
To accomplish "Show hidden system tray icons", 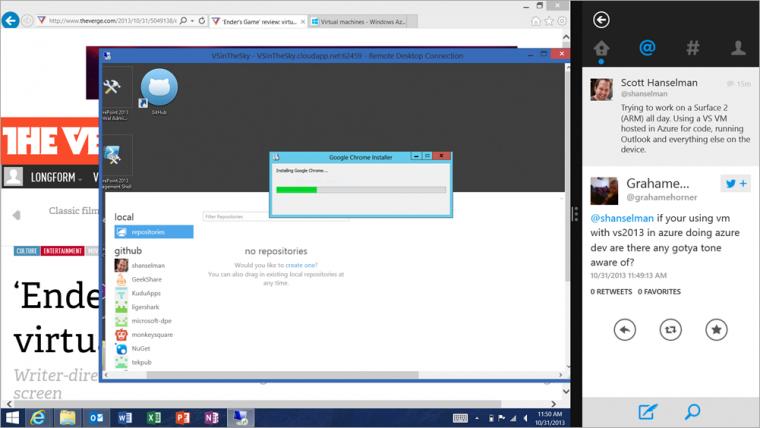I will [477, 418].
